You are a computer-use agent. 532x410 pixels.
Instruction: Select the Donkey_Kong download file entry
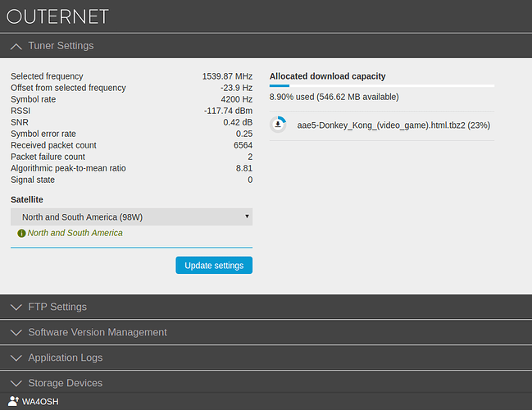[382, 125]
